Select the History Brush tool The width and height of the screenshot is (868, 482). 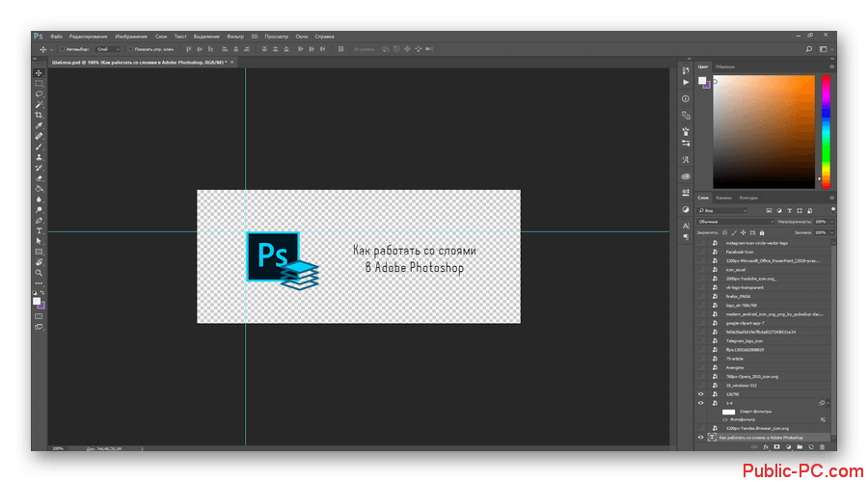(x=39, y=168)
